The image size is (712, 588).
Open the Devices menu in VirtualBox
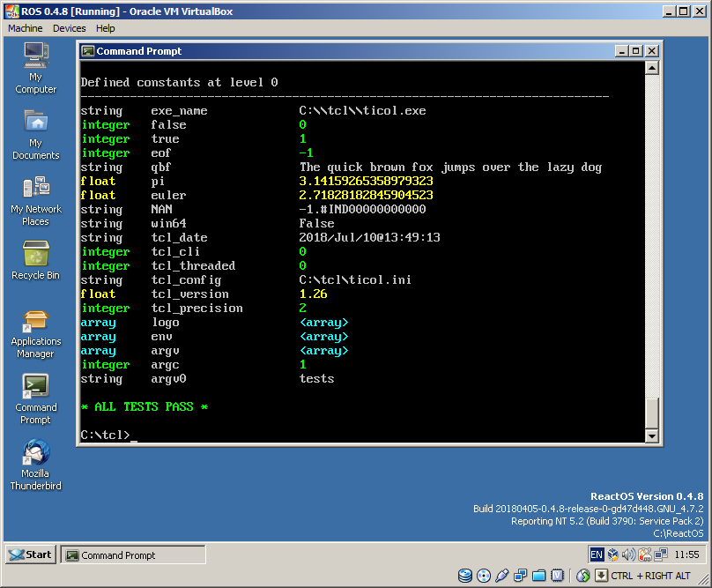(x=69, y=28)
